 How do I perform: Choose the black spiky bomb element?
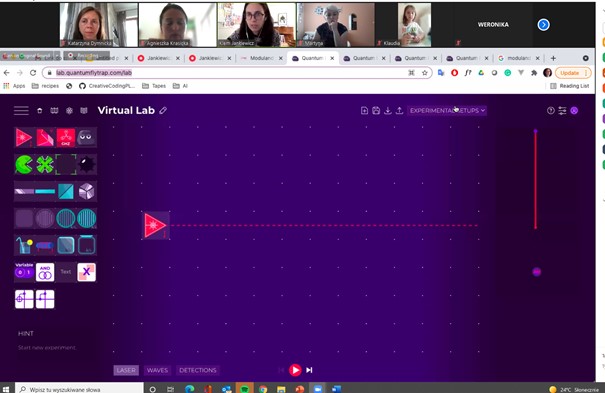tap(86, 165)
